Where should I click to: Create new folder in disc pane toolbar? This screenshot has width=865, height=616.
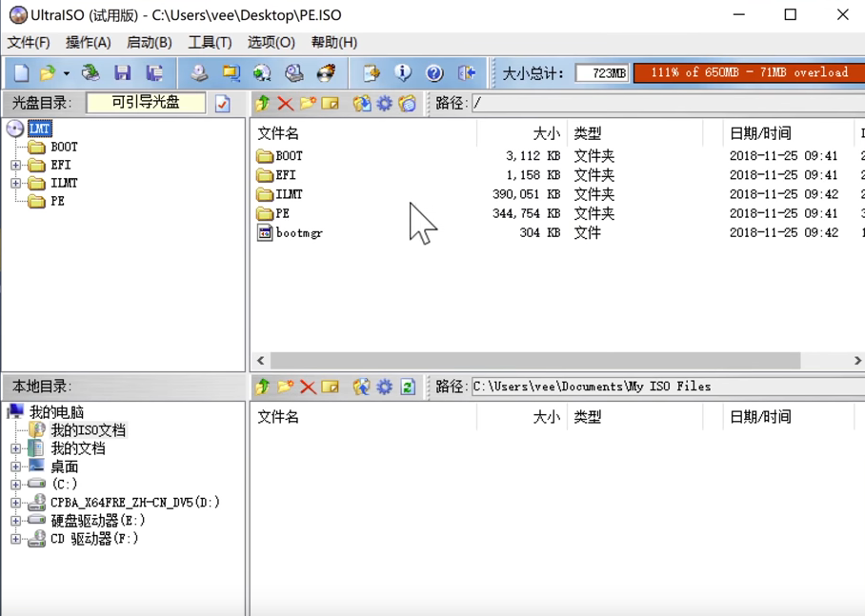[x=308, y=103]
